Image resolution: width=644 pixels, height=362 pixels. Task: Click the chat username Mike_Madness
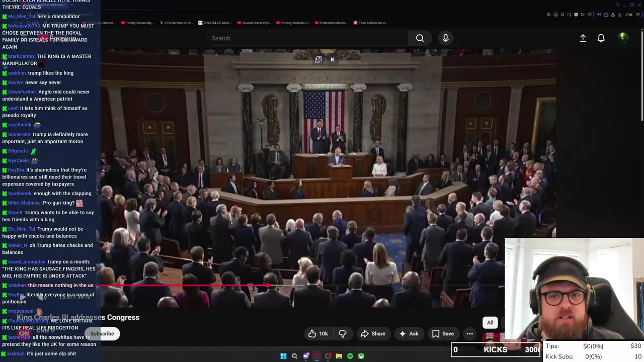coord(24,203)
